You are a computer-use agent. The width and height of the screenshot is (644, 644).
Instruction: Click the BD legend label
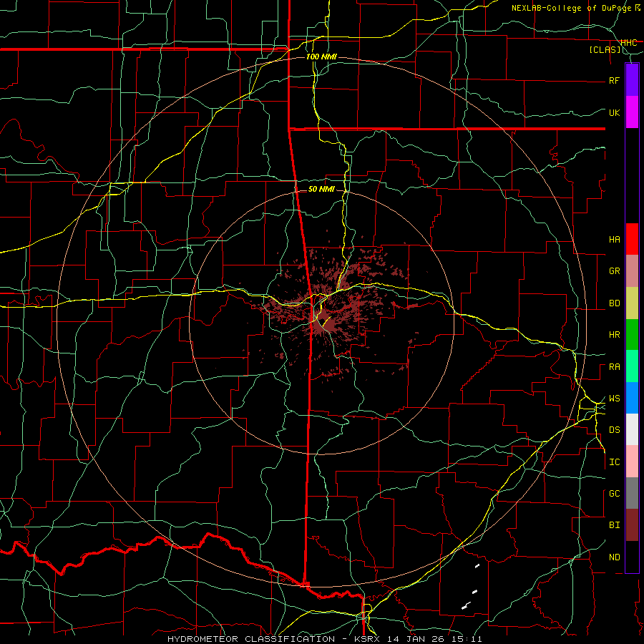[615, 303]
